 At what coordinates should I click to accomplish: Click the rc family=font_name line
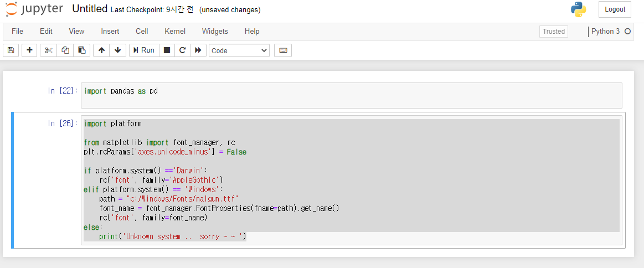click(153, 218)
